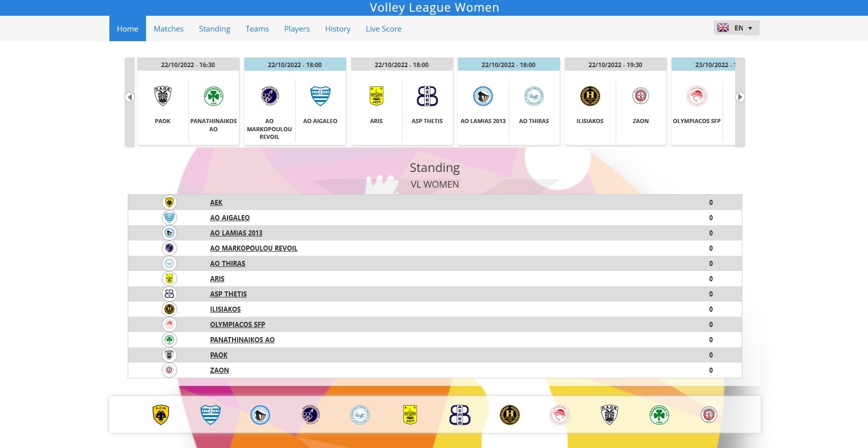Open the ZAON team link
Screen dimensions: 868x448
[x=219, y=370]
